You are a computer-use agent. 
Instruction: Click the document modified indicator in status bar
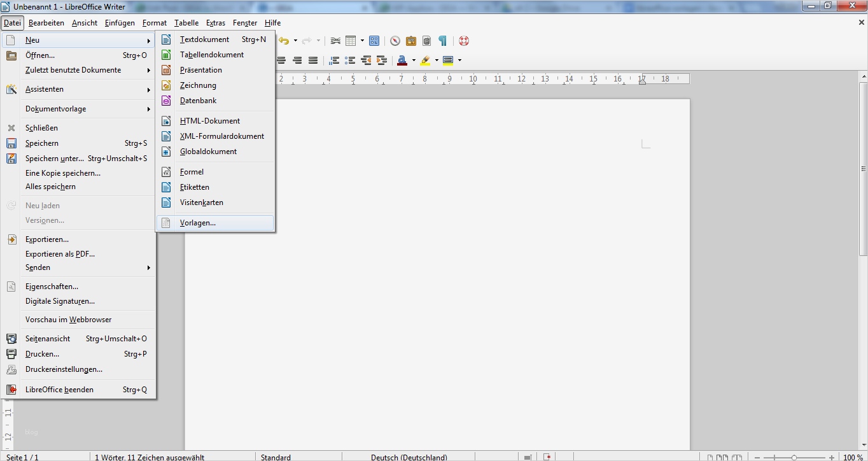[x=547, y=457]
